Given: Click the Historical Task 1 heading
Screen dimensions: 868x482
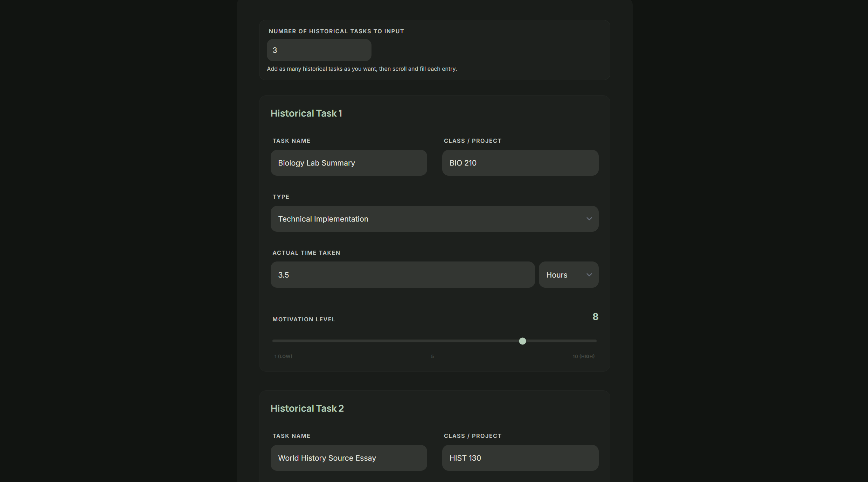Looking at the screenshot, I should click(x=306, y=113).
